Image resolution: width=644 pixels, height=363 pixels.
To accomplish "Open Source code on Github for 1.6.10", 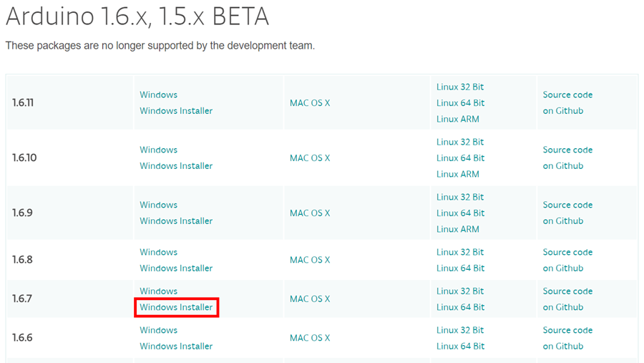I will tap(567, 158).
